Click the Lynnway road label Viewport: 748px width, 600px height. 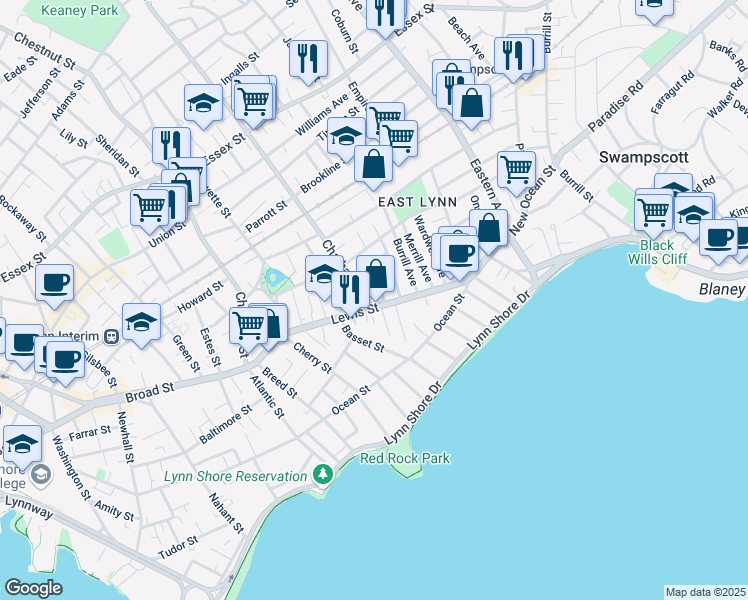pos(28,507)
